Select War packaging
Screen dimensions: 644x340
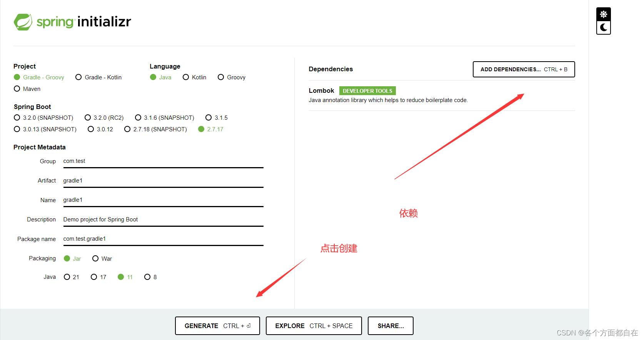pos(102,259)
